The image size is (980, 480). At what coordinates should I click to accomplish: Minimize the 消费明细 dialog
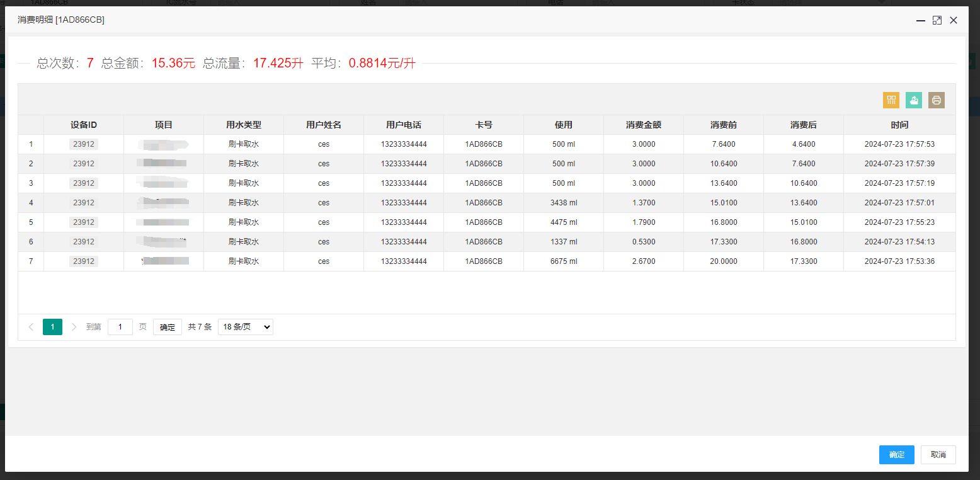pos(920,20)
